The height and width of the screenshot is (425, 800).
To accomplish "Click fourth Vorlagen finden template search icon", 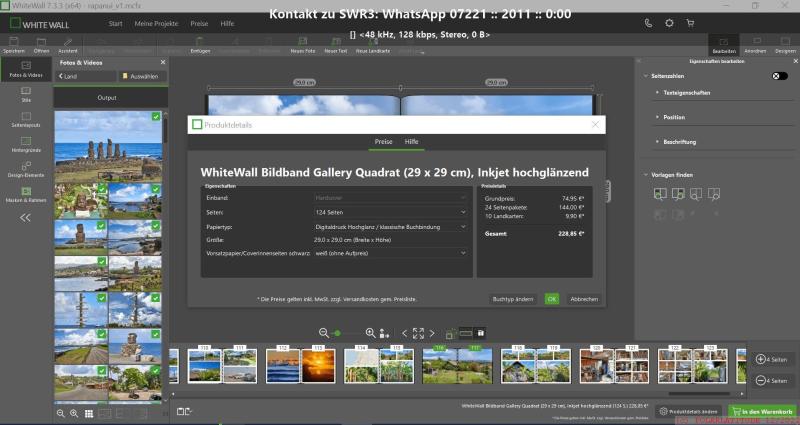I will coord(714,194).
